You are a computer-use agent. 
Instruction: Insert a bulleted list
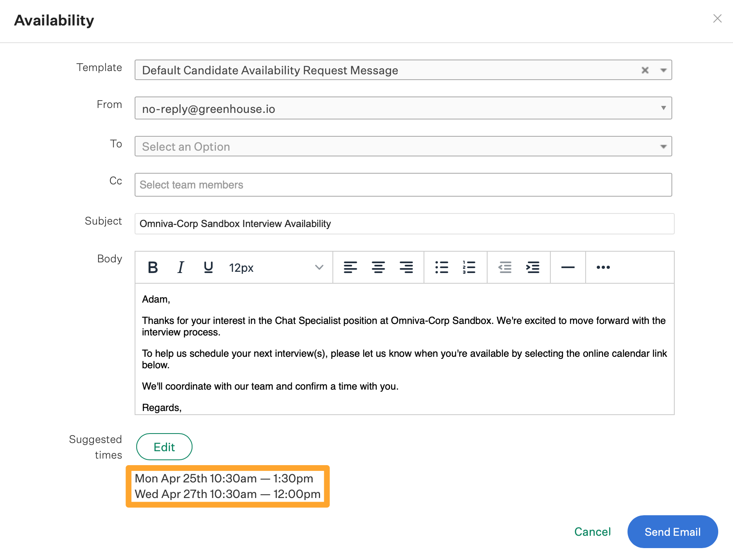442,267
